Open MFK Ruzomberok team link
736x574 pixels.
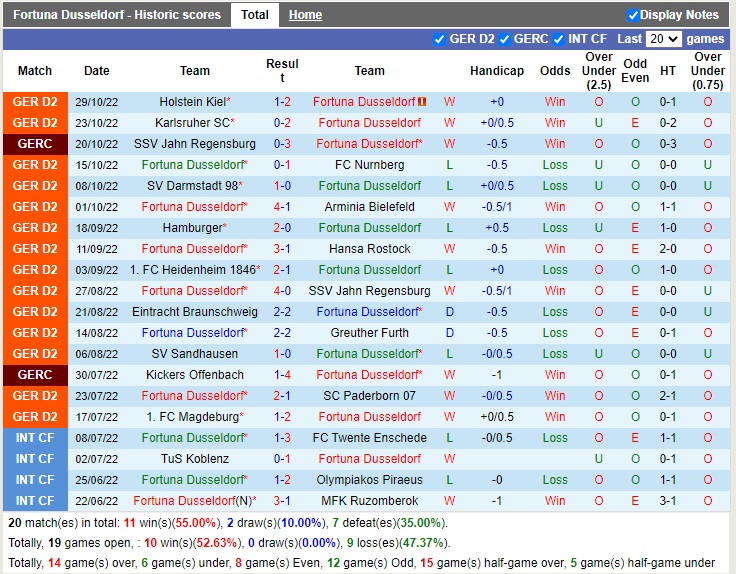click(369, 501)
